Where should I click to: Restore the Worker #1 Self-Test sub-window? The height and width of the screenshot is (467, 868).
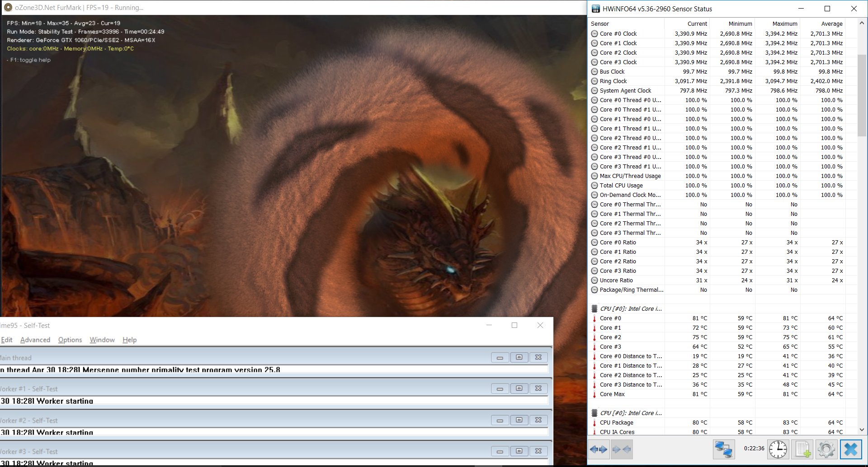click(519, 388)
